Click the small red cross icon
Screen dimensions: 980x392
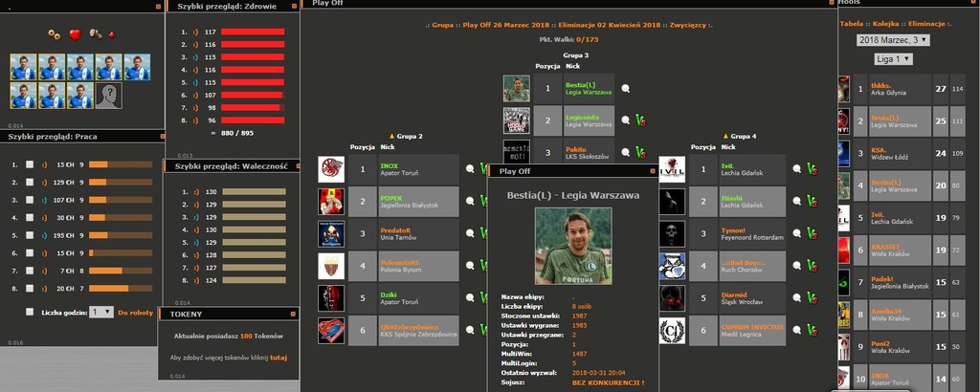[x=112, y=34]
